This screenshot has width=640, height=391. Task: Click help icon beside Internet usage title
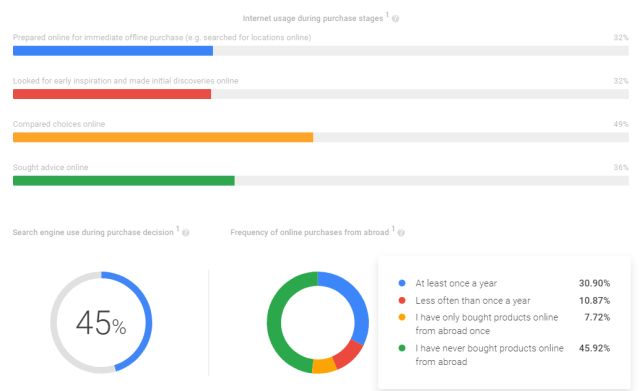395,19
